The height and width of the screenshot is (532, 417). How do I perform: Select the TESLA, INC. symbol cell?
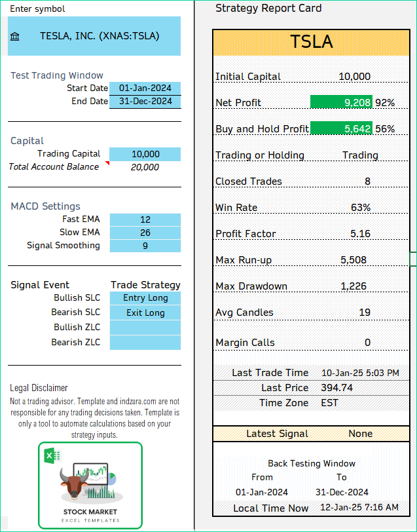[x=94, y=36]
